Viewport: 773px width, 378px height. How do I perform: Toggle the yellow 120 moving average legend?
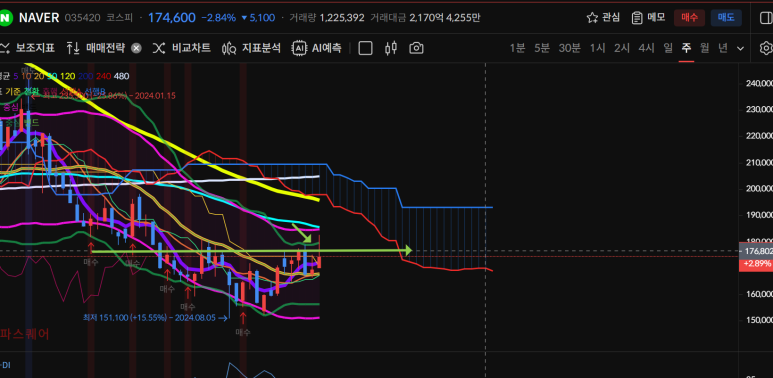pyautogui.click(x=68, y=76)
